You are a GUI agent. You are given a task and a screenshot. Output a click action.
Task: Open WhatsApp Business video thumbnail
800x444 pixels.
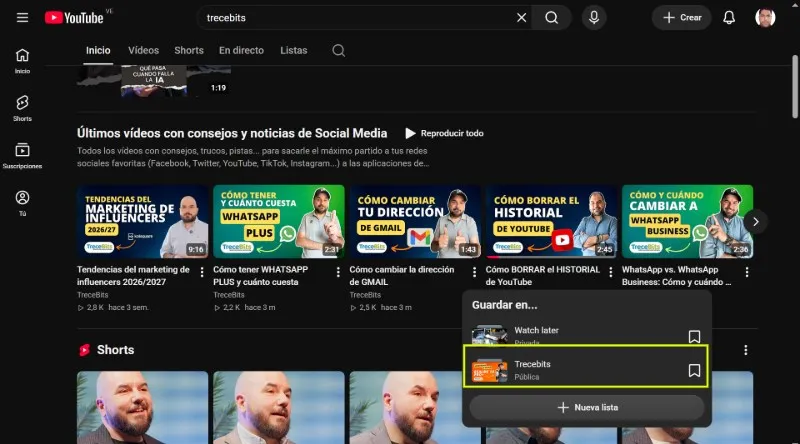click(x=687, y=221)
